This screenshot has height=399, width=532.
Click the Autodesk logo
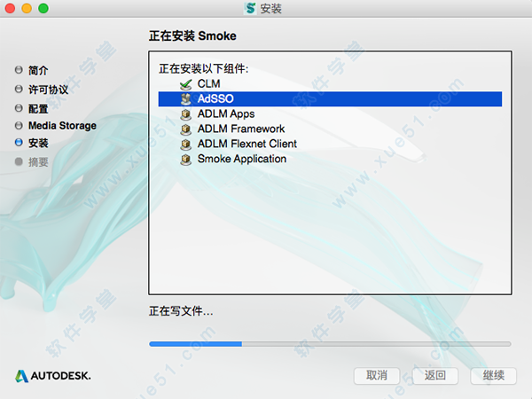click(53, 376)
